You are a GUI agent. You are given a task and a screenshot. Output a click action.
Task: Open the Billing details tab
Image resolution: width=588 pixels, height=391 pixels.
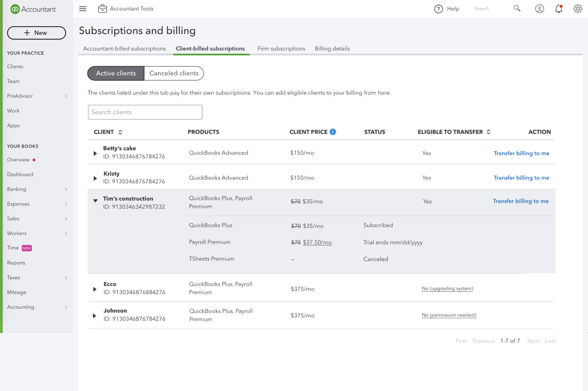(332, 49)
